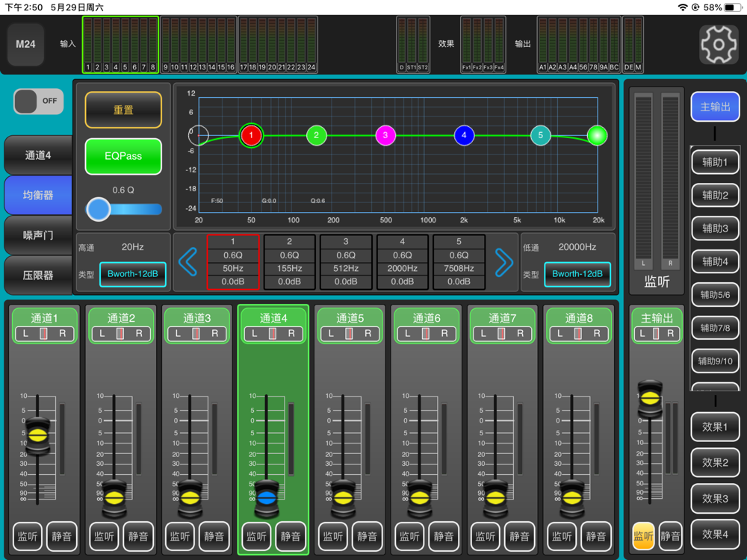This screenshot has width=747, height=560.
Task: Select input channels 9-16 meter group
Action: (x=198, y=45)
